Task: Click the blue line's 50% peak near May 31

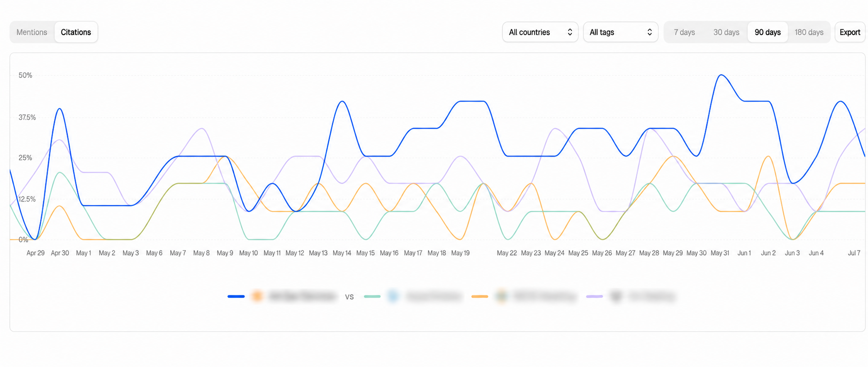Action: [x=721, y=75]
